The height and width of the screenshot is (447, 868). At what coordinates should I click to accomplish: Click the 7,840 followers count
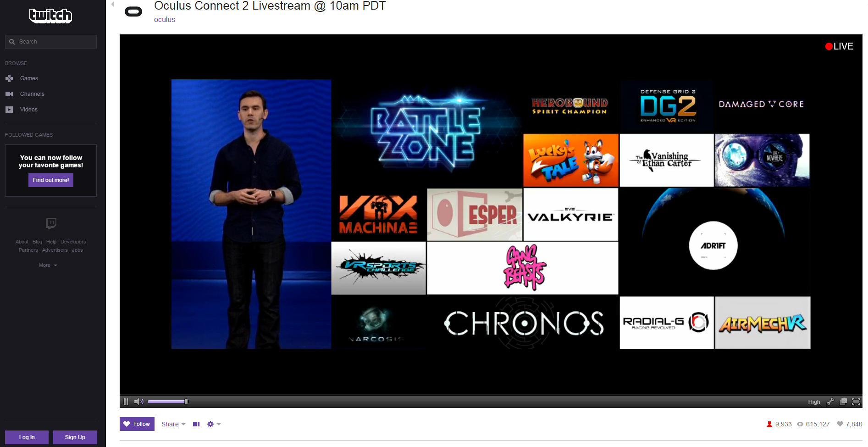pos(854,424)
